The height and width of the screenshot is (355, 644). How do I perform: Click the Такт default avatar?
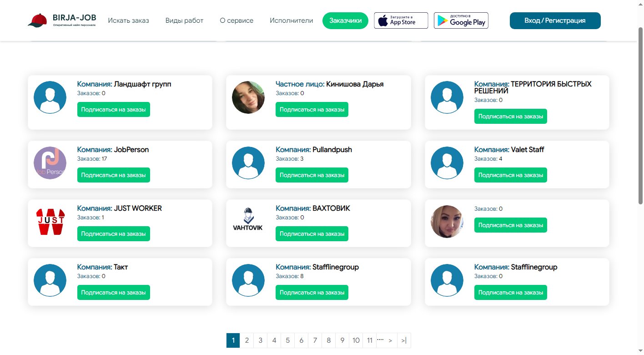(x=50, y=280)
